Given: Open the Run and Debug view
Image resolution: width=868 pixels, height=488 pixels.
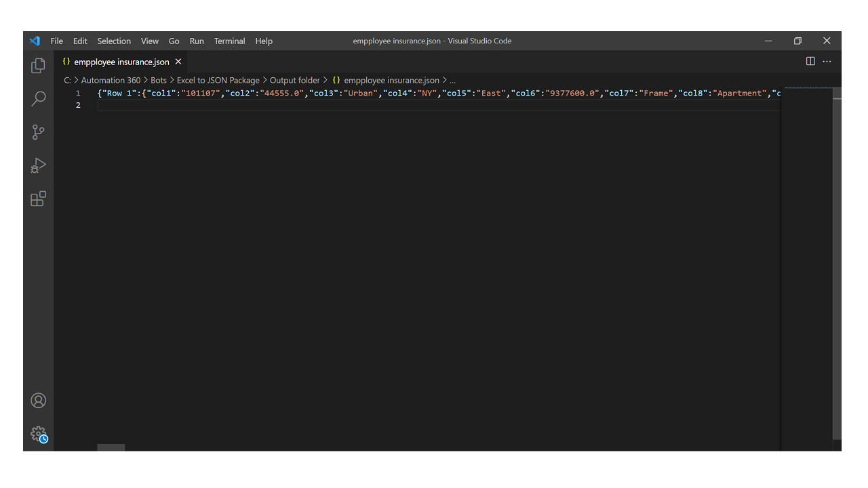Looking at the screenshot, I should [39, 165].
